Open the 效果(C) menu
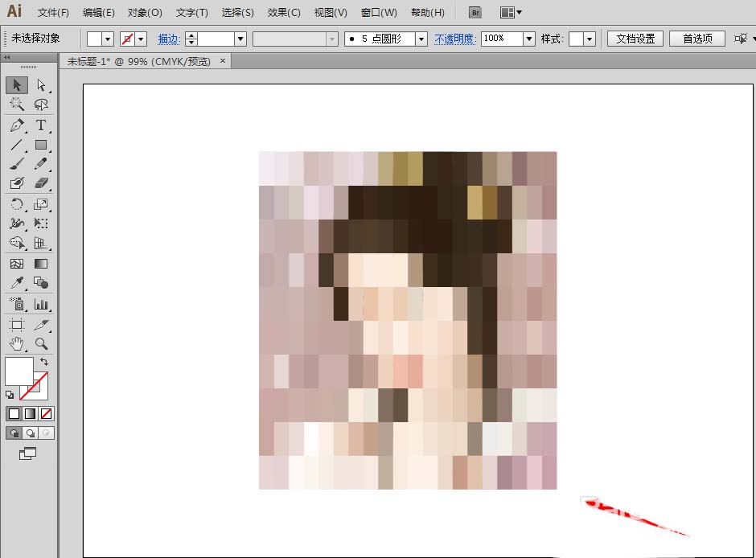Image resolution: width=756 pixels, height=558 pixels. coord(284,13)
